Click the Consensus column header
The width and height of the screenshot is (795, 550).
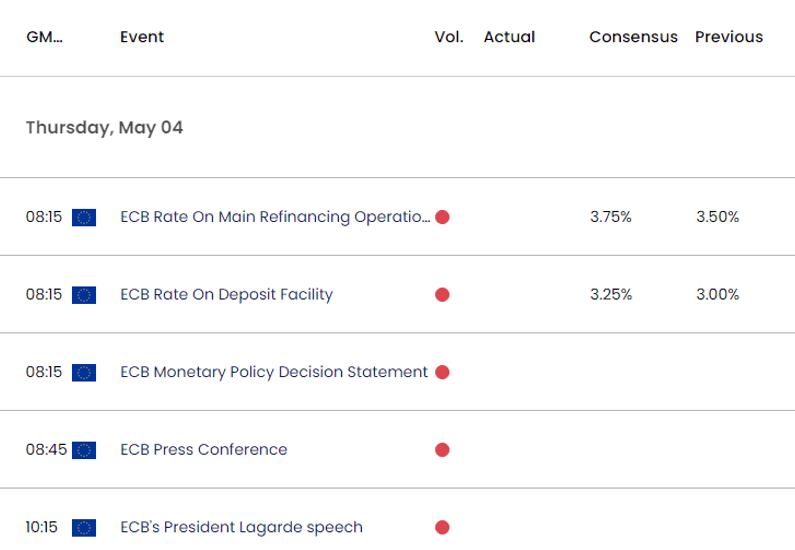[x=633, y=37]
